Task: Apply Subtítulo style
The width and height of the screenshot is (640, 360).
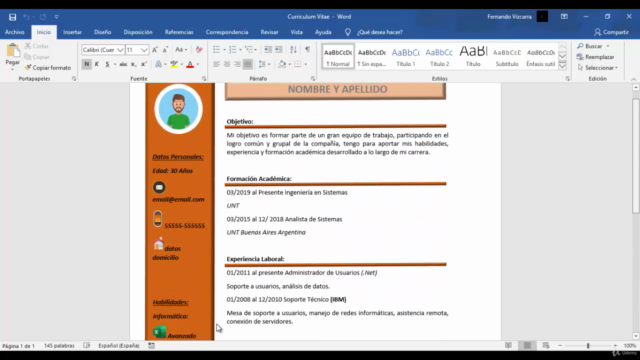Action: pyautogui.click(x=507, y=56)
